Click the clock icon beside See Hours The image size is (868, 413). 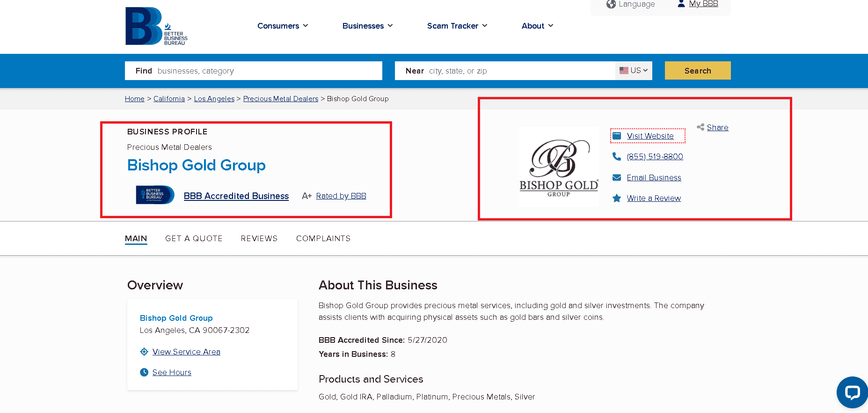144,372
